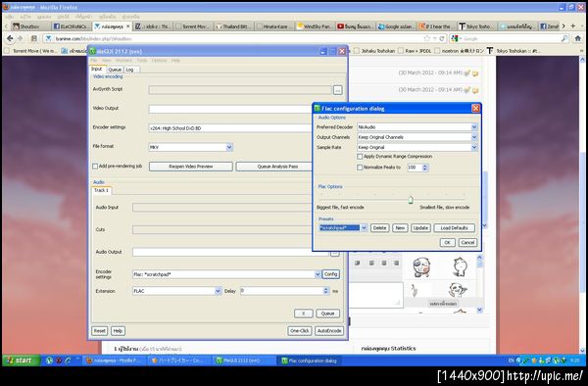Click the first green quick launch icon beside Start
This screenshot has height=386, width=588.
[49, 361]
